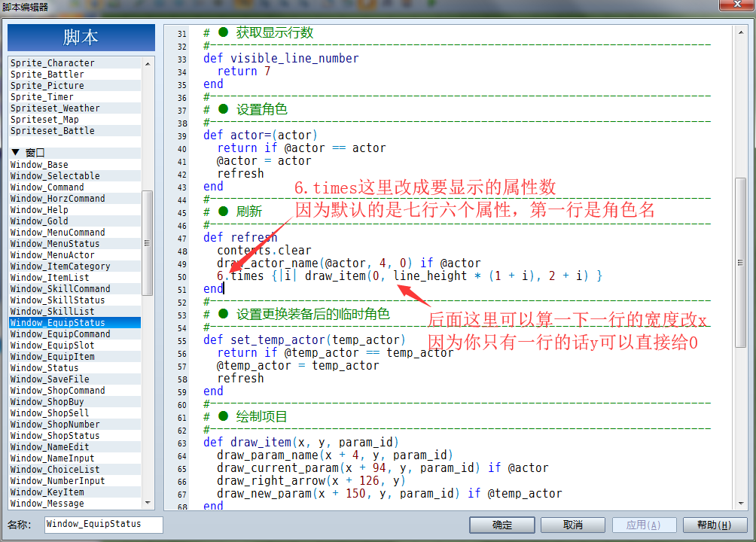Click the 应用(A) button

[644, 525]
